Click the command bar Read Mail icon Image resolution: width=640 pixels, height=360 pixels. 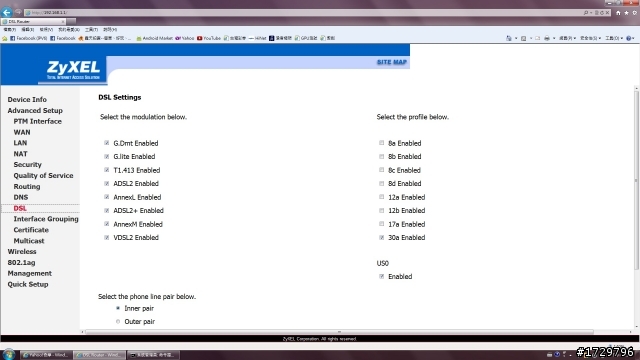[537, 38]
